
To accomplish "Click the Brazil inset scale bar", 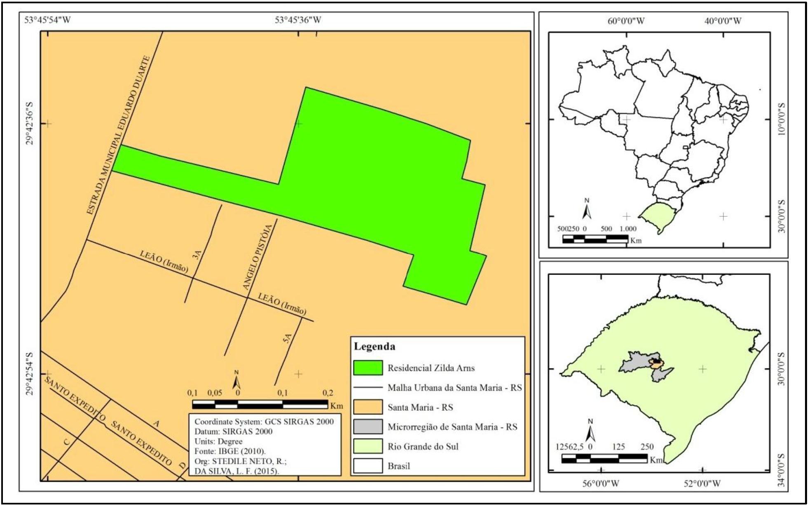I will pyautogui.click(x=594, y=239).
